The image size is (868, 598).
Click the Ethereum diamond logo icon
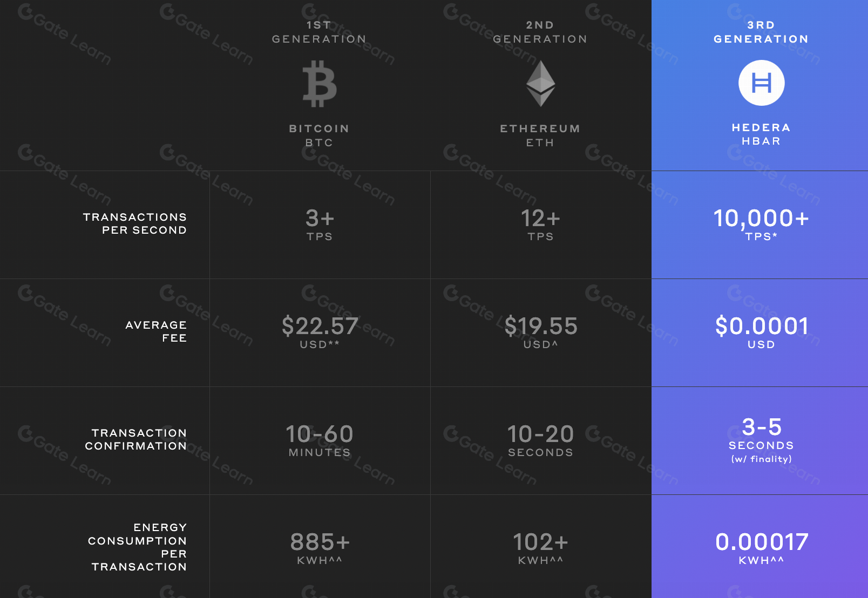pyautogui.click(x=540, y=83)
